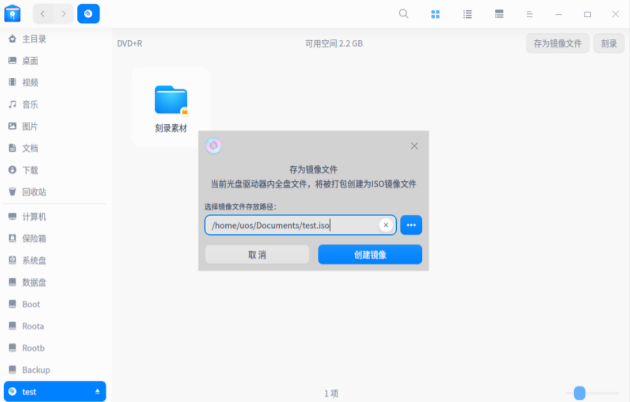Image resolution: width=630 pixels, height=402 pixels.
Task: Open 文档 documents in sidebar
Action: pos(55,148)
